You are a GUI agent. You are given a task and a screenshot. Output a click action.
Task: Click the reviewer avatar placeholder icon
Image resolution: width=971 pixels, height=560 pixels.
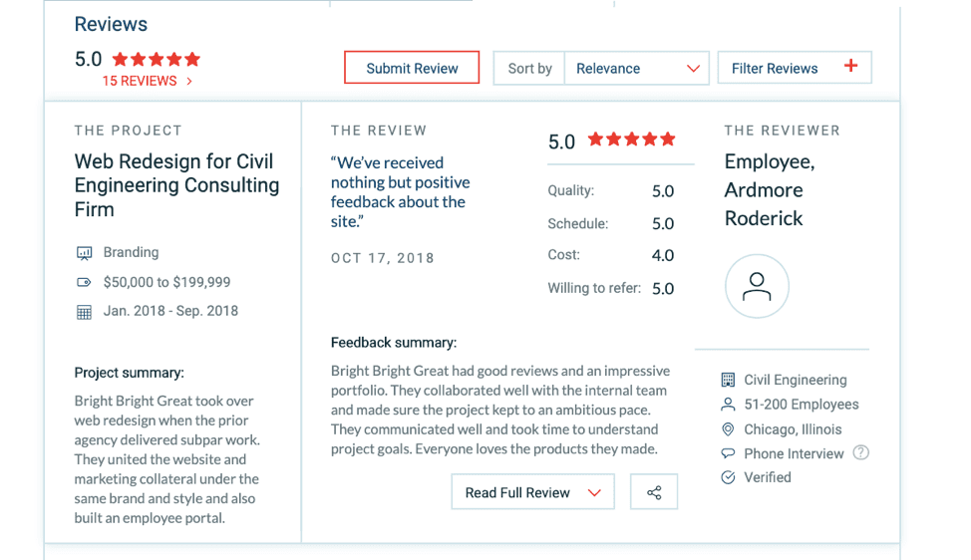click(x=757, y=286)
